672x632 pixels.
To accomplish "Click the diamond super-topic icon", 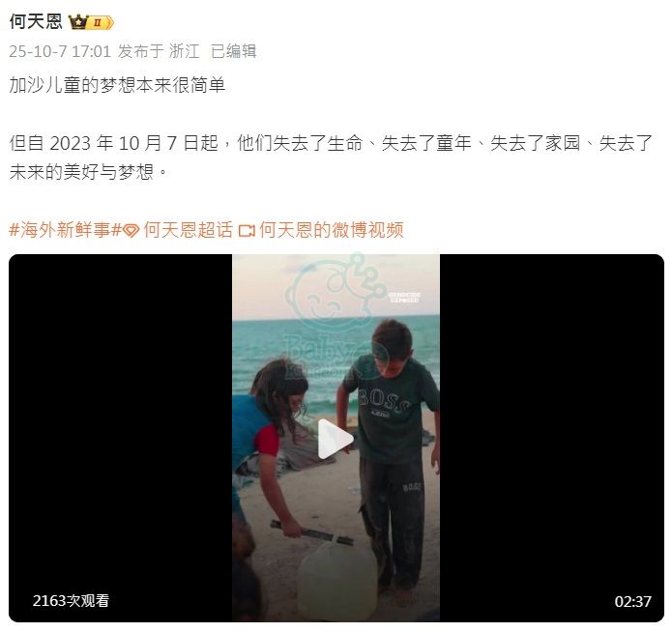I will 131,231.
